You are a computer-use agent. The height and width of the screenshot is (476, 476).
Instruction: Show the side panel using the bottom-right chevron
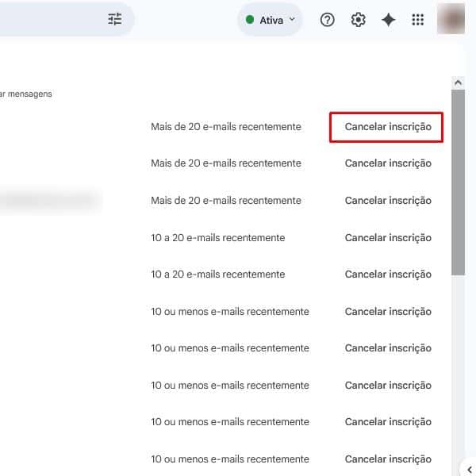(469, 470)
